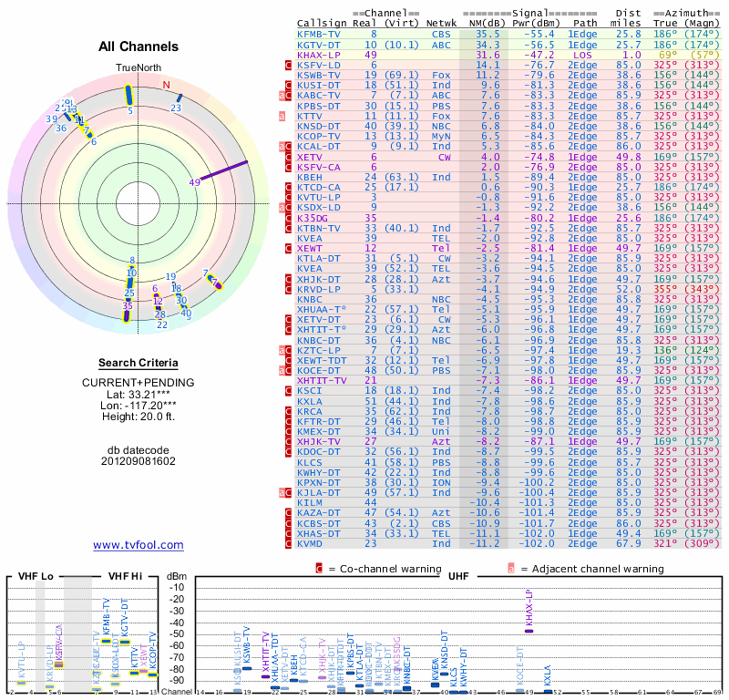Click the adjacent channel warning icon beside KTTV
Image resolution: width=729 pixels, height=700 pixels.
[282, 116]
